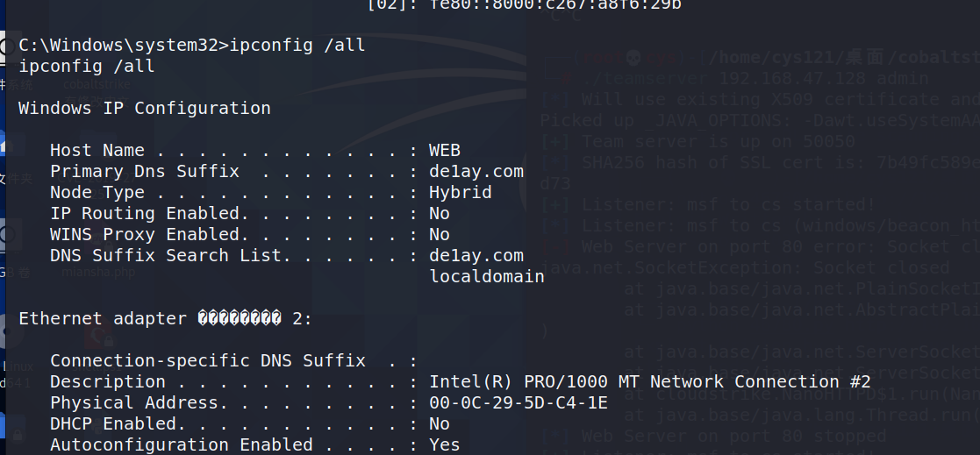Click the Ethernet adapter 2 heading

[x=165, y=319]
